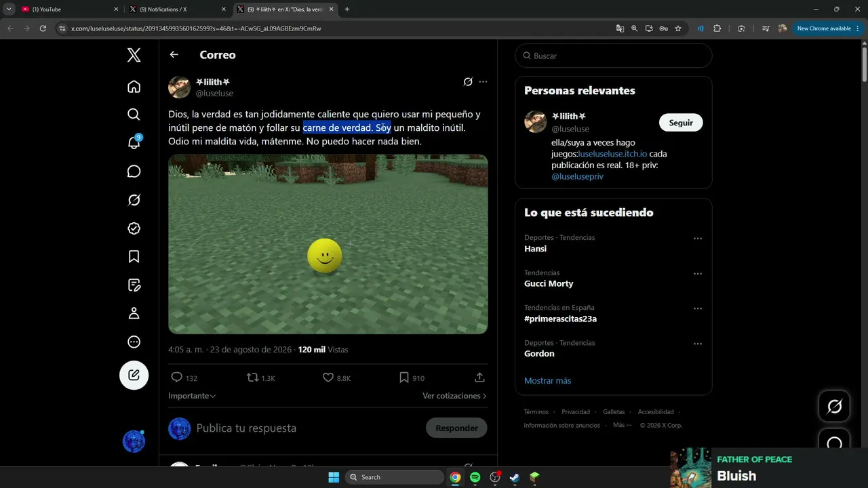Screen dimensions: 868x488
Task: Click the Buscar search field
Action: point(614,56)
